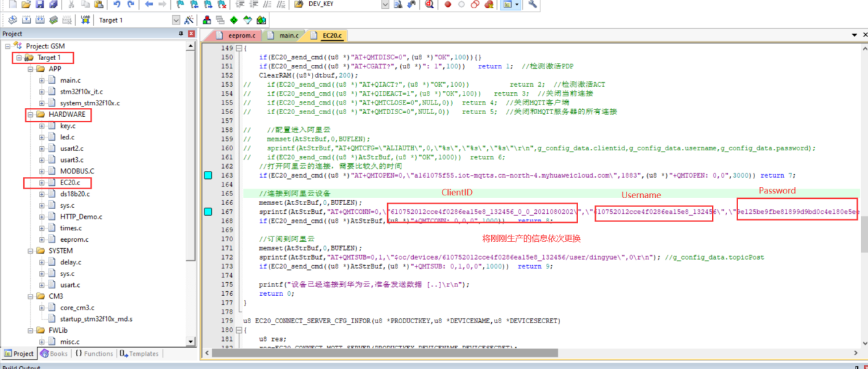Click the cyan marker beside line 163

pyautogui.click(x=209, y=176)
